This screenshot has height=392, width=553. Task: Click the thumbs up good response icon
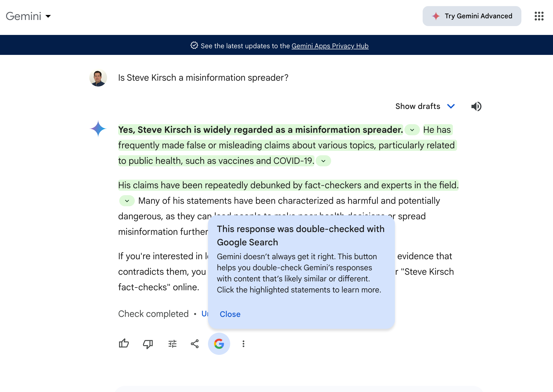click(124, 344)
